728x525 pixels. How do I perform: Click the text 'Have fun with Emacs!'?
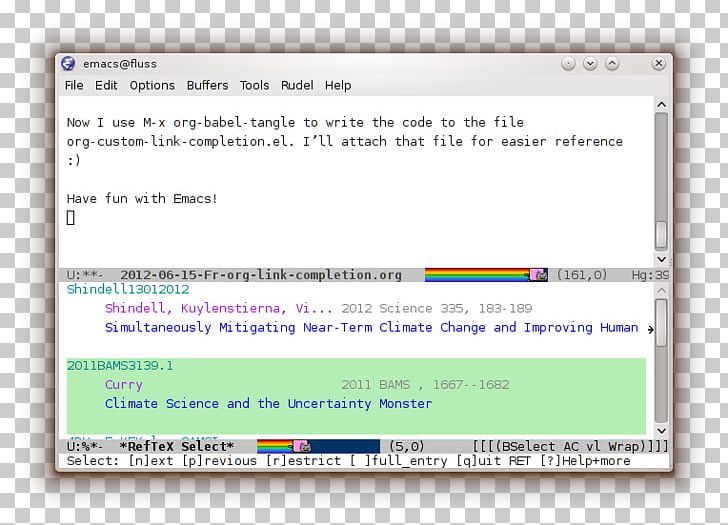pos(142,199)
